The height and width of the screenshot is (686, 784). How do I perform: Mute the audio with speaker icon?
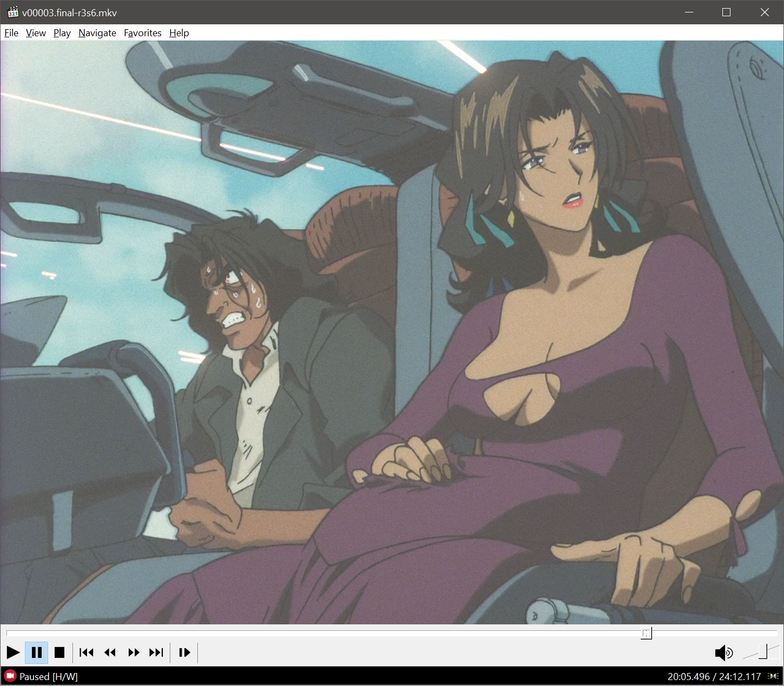click(x=724, y=653)
